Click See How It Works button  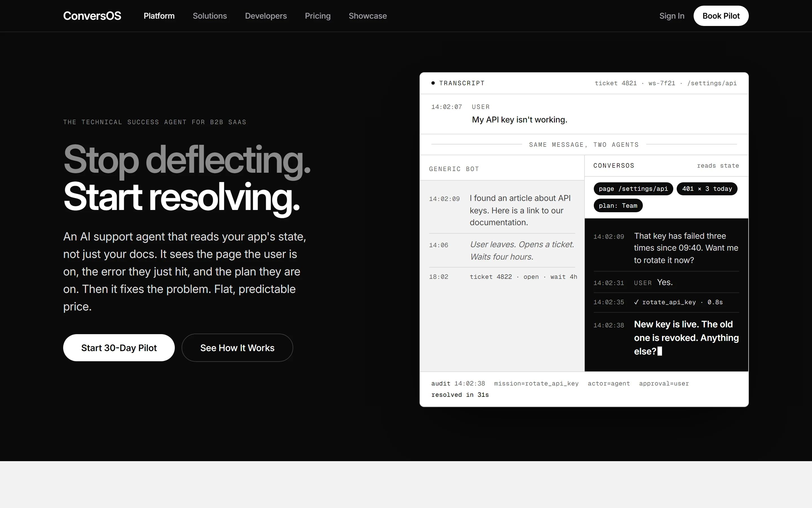(237, 348)
